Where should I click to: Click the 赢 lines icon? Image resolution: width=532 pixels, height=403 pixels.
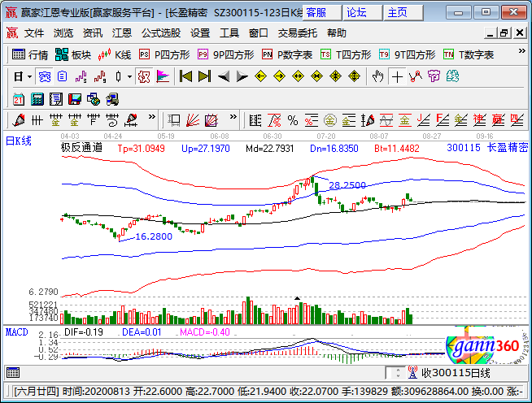click(x=498, y=120)
